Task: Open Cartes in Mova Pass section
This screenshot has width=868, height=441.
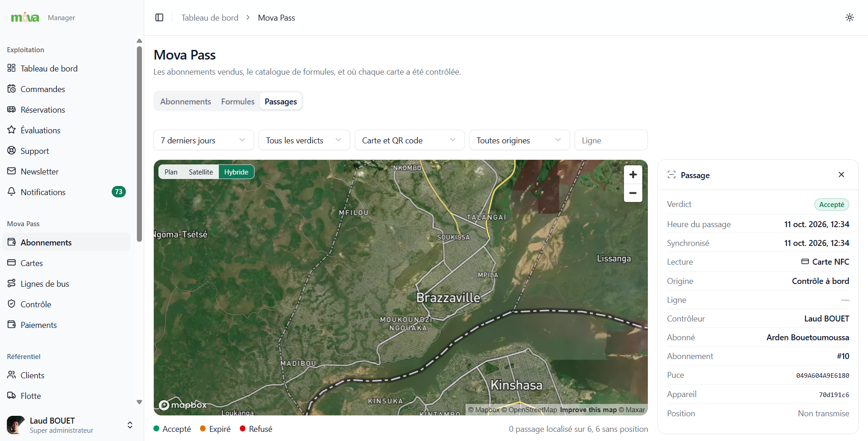Action: tap(66, 263)
